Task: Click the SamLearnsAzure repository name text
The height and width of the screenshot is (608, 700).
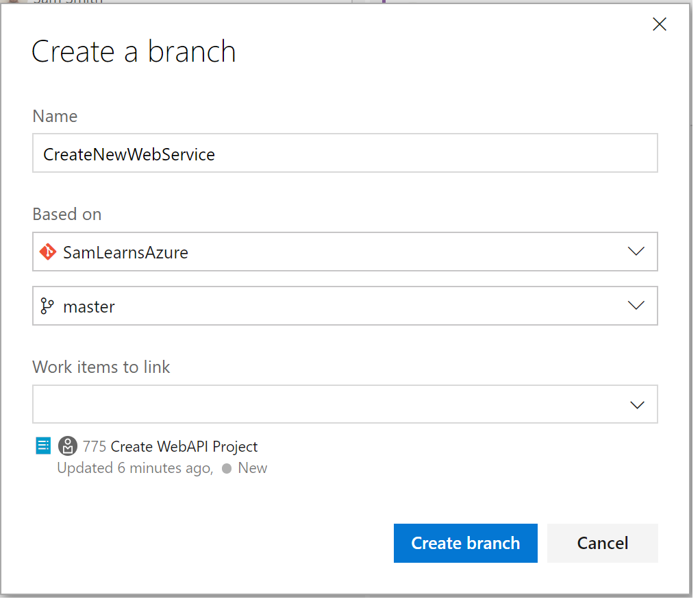Action: (125, 252)
